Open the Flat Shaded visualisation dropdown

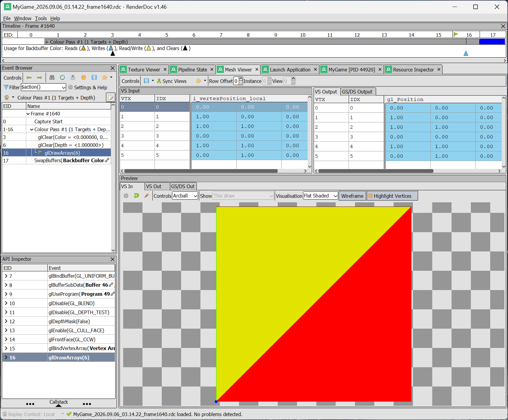pyautogui.click(x=320, y=196)
